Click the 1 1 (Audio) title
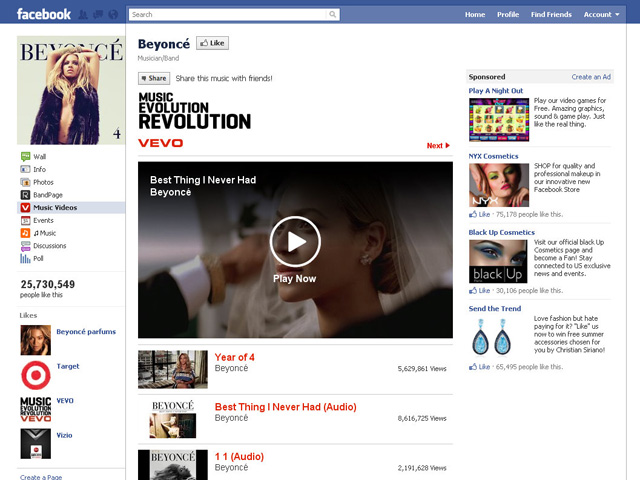Image resolution: width=640 pixels, height=480 pixels. [240, 456]
